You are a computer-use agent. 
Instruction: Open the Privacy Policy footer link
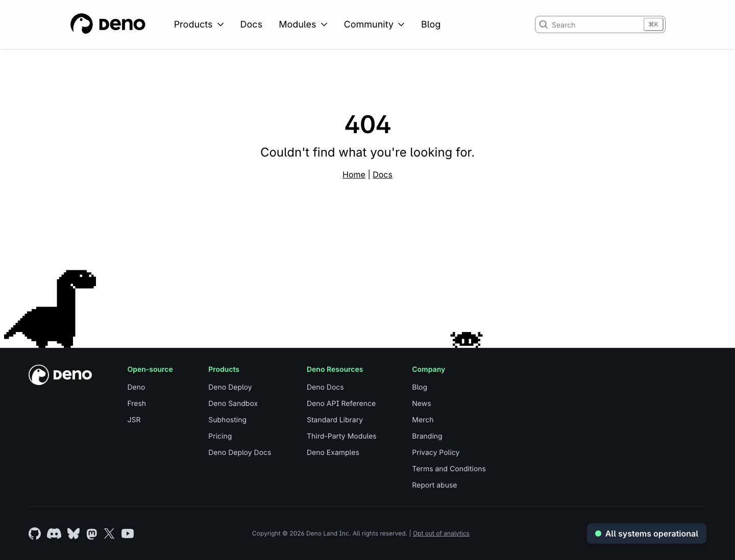click(436, 452)
